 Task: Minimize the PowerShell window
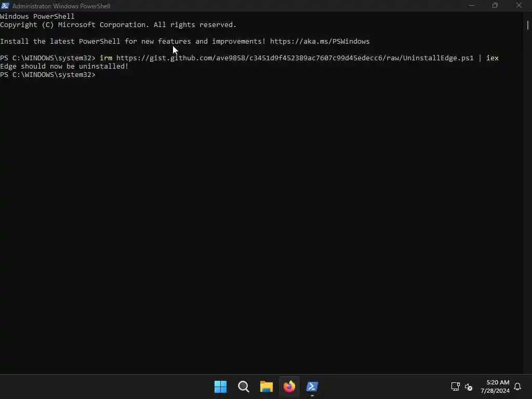pyautogui.click(x=471, y=5)
